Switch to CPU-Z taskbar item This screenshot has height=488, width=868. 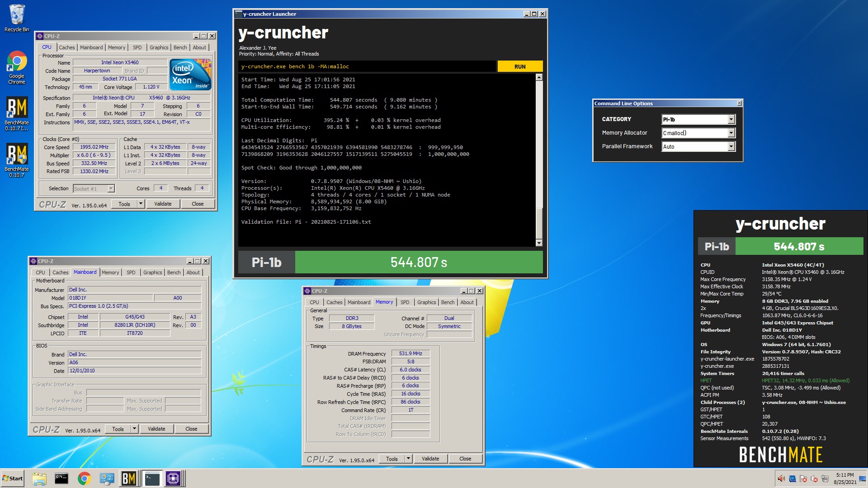pyautogui.click(x=173, y=479)
